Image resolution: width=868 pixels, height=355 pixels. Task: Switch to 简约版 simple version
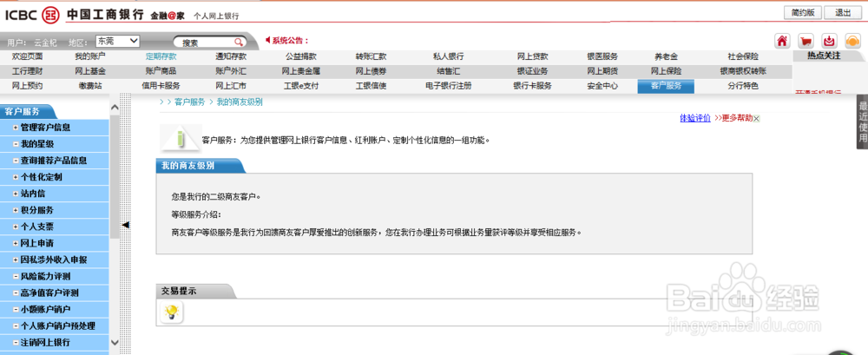[x=802, y=13]
